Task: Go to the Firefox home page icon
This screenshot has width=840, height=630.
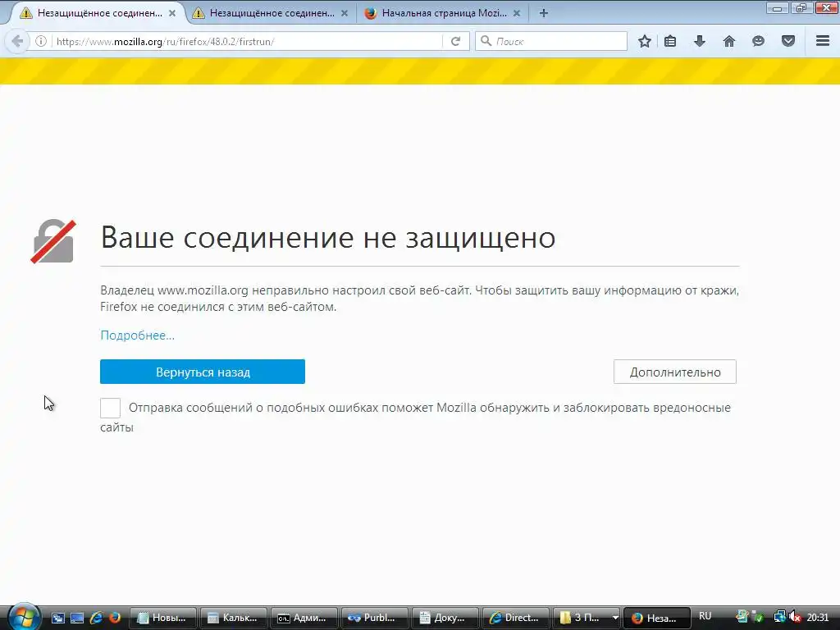Action: click(729, 41)
